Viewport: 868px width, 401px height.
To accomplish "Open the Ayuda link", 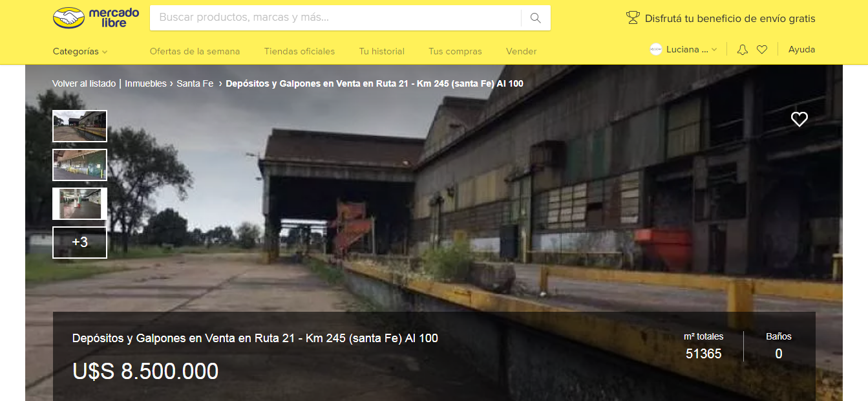I will 801,49.
